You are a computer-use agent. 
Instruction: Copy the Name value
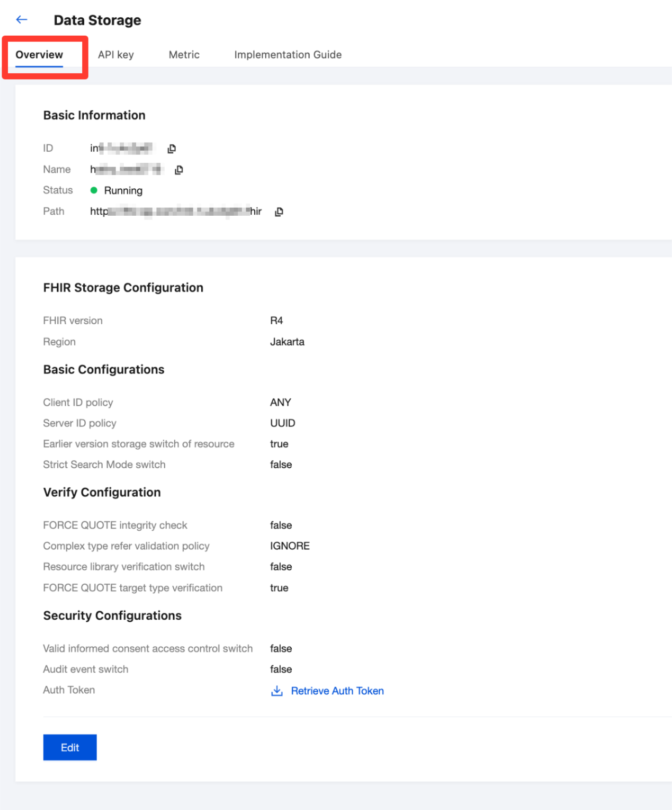pos(179,170)
